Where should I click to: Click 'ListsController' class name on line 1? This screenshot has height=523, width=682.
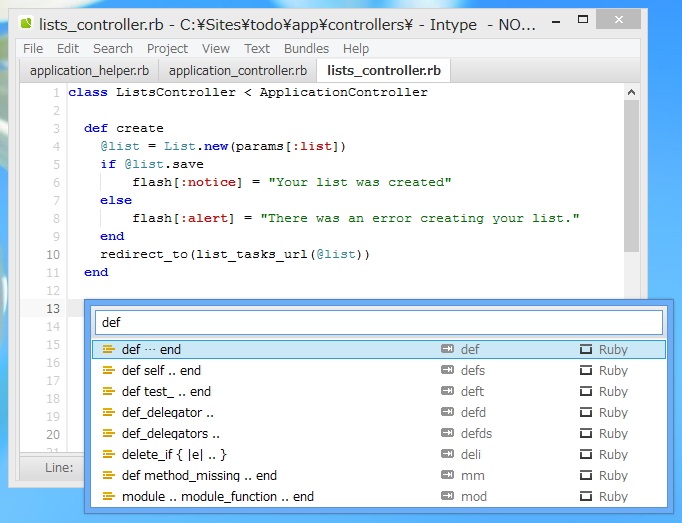[176, 92]
